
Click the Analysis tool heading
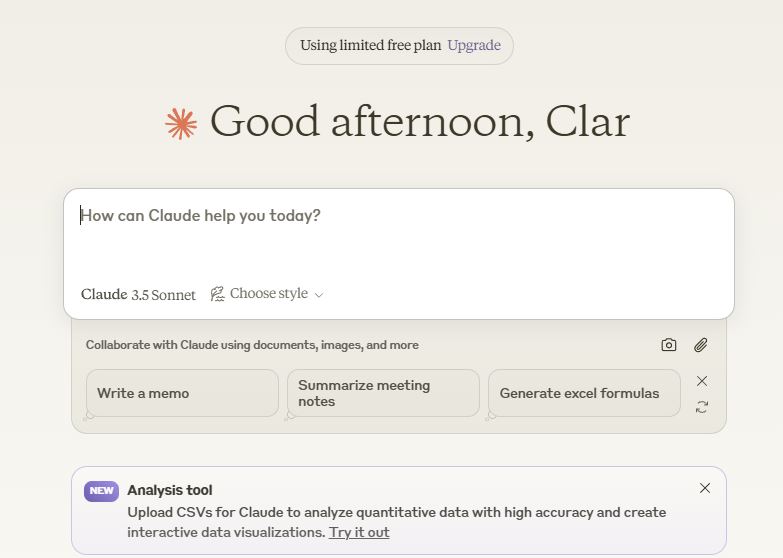(x=170, y=490)
